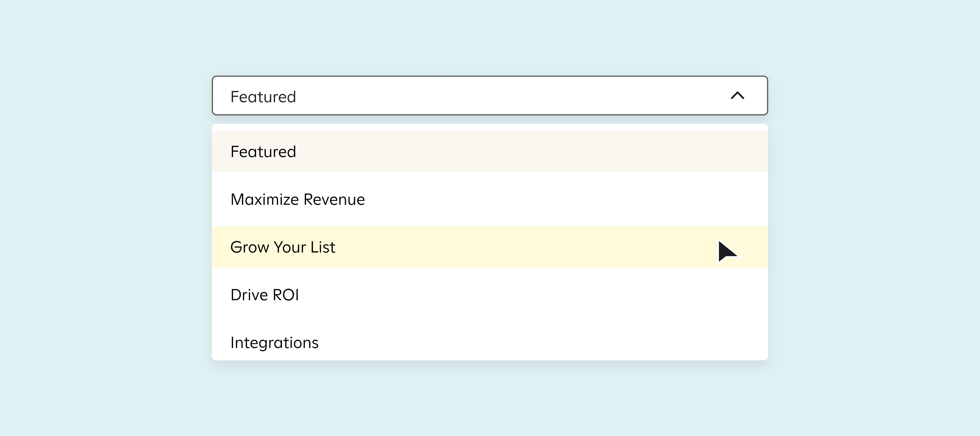This screenshot has height=436, width=980.
Task: Choose Maximize Revenue from the list
Action: pyautogui.click(x=298, y=199)
